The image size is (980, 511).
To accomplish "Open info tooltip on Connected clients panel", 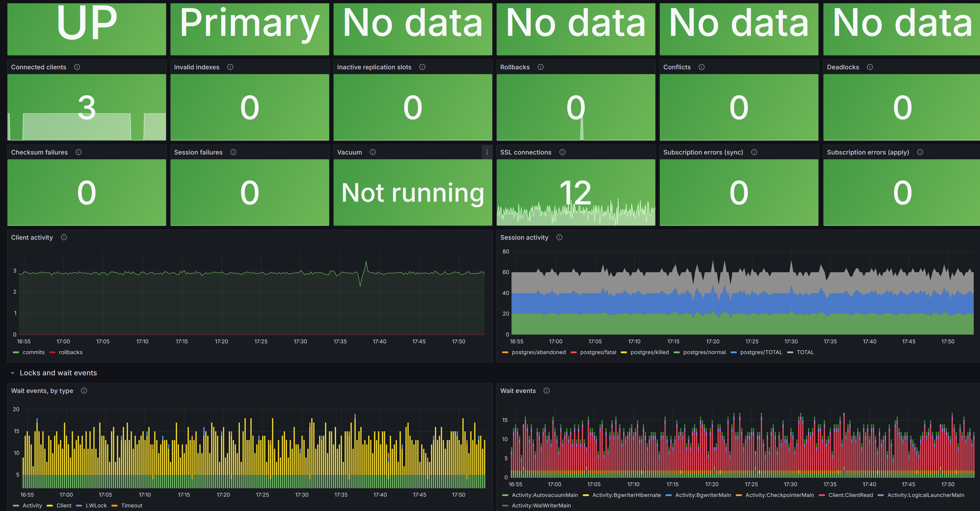I will point(77,67).
